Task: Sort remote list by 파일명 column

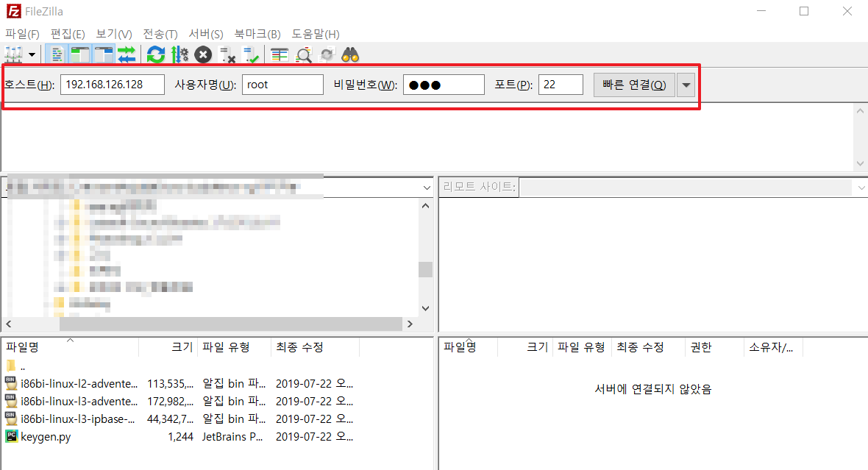Action: pyautogui.click(x=469, y=347)
